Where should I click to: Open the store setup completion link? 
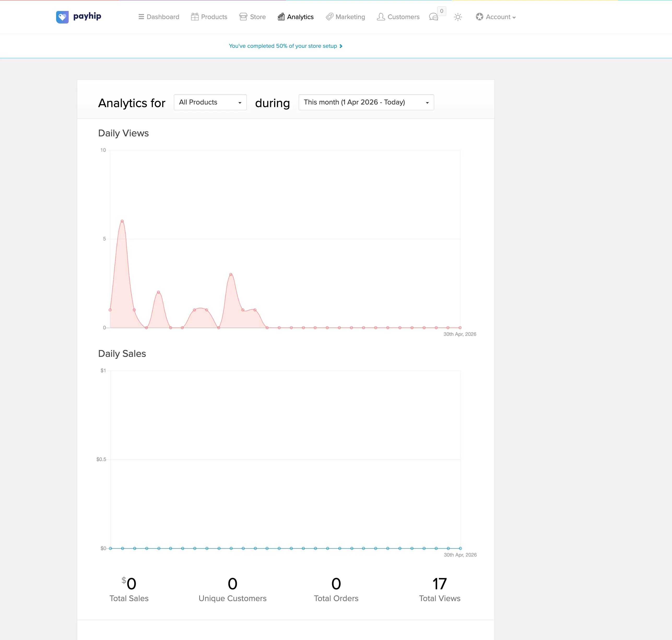point(285,46)
